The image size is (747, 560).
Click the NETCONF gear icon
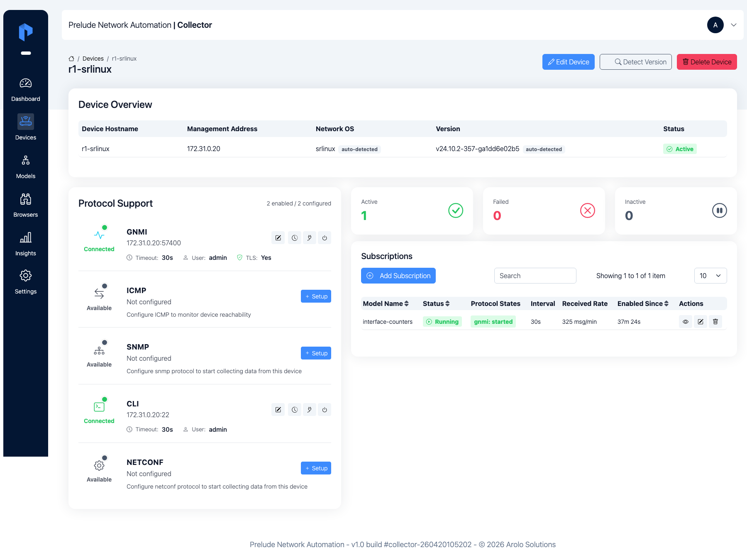[x=99, y=465]
